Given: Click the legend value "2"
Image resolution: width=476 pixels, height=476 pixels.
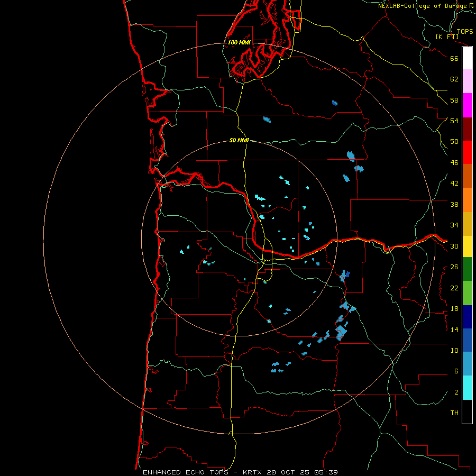Looking at the screenshot, I should pyautogui.click(x=456, y=392).
